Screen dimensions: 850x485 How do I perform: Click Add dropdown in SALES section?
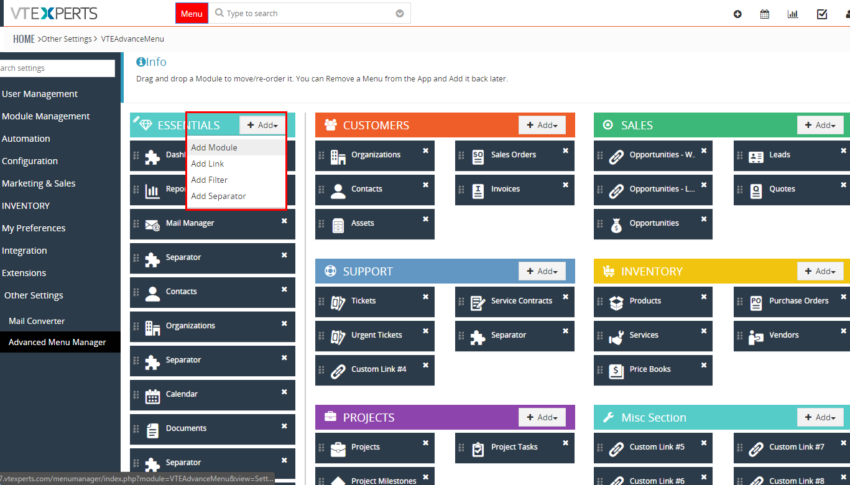(x=820, y=125)
